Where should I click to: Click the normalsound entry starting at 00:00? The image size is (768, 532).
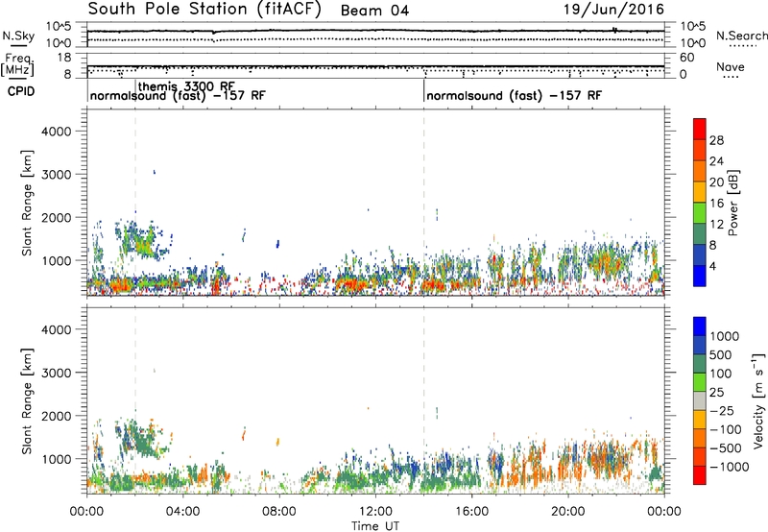178,95
